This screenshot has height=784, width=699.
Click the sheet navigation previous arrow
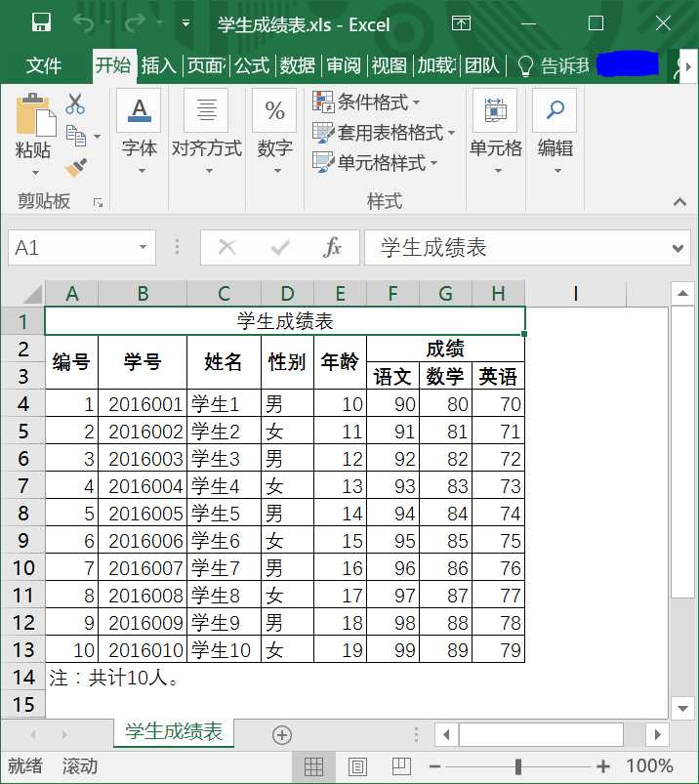coord(33,734)
